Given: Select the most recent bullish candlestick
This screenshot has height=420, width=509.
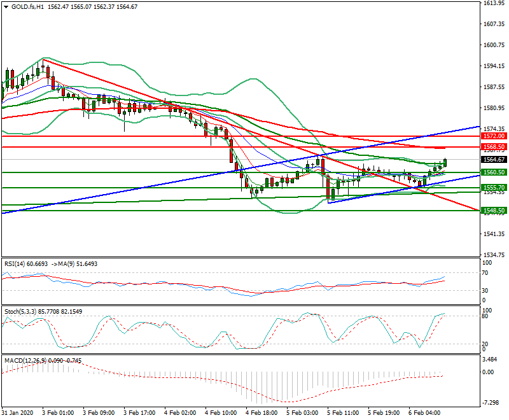Looking at the screenshot, I should click(x=445, y=164).
